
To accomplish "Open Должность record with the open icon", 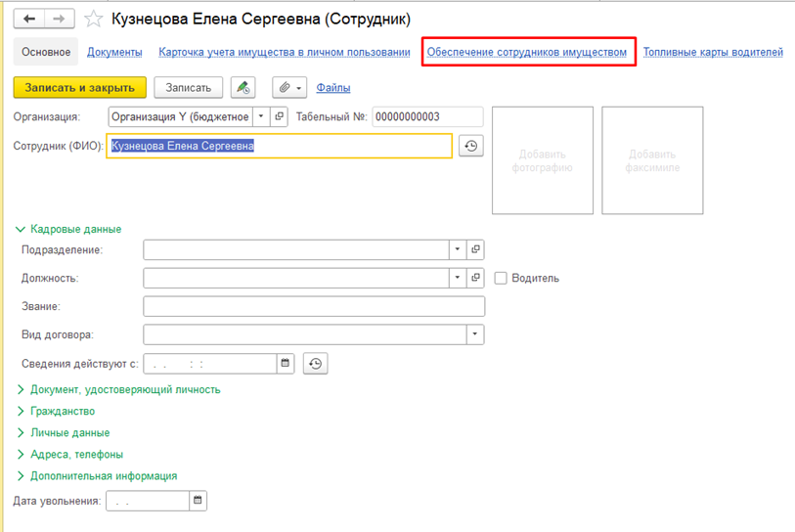I will click(475, 278).
